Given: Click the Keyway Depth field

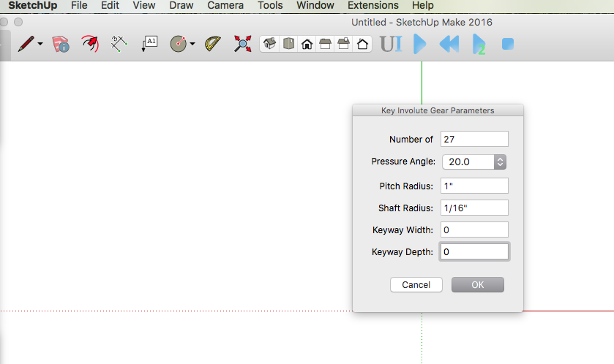Looking at the screenshot, I should click(x=474, y=251).
